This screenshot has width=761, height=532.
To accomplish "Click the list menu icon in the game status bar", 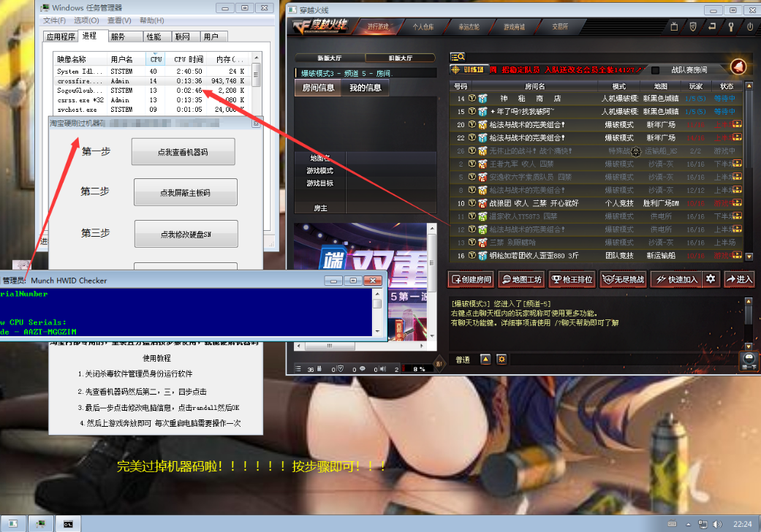I will click(x=298, y=369).
